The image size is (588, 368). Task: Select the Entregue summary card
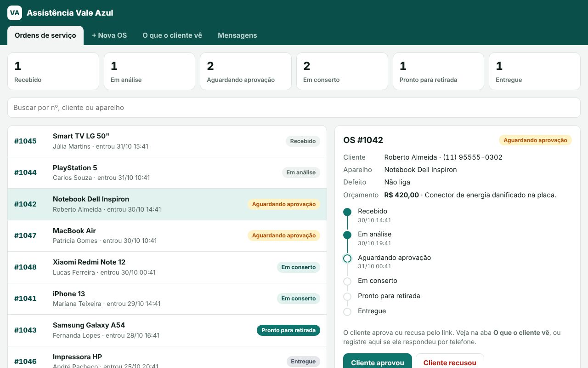point(535,71)
